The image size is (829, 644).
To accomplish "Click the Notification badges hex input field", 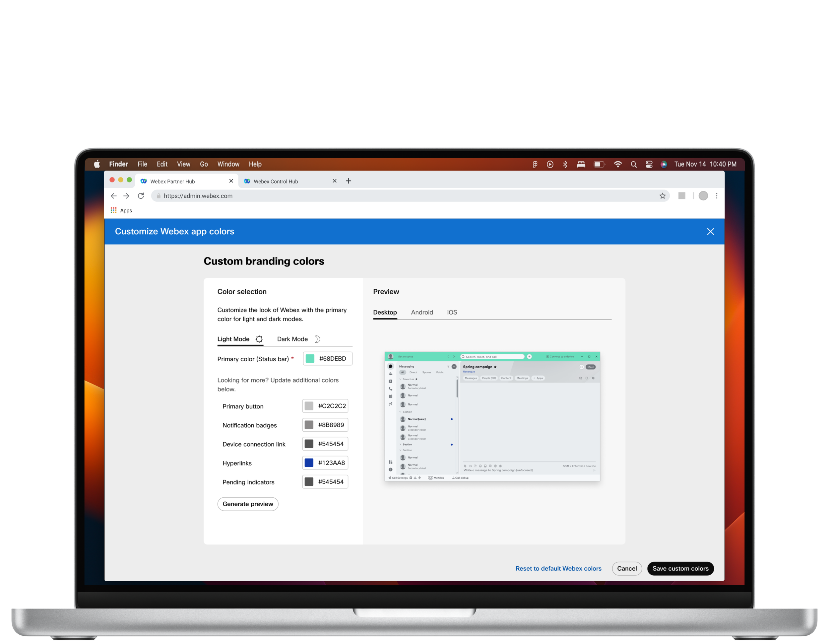I will coord(331,425).
